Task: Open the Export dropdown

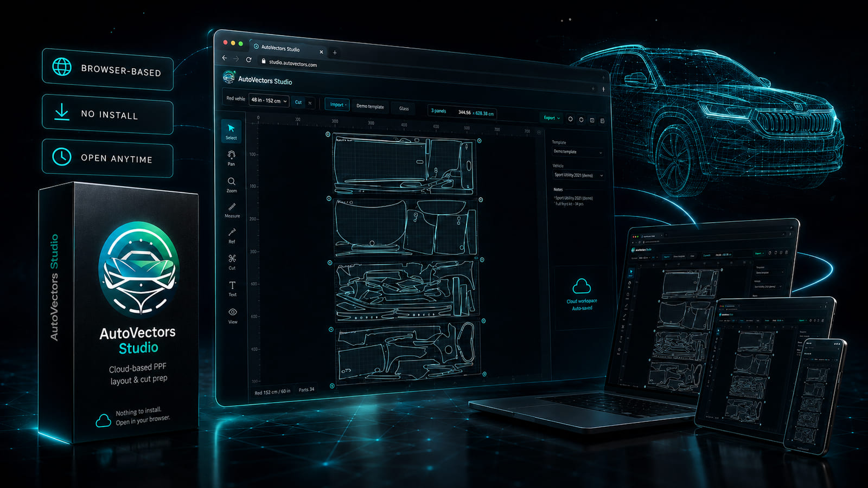Action: (551, 118)
